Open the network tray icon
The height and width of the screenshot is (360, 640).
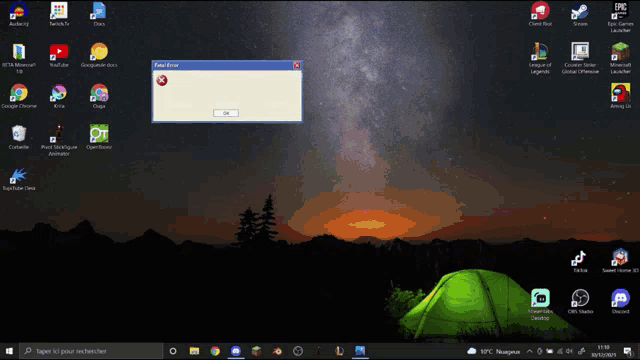tap(560, 351)
